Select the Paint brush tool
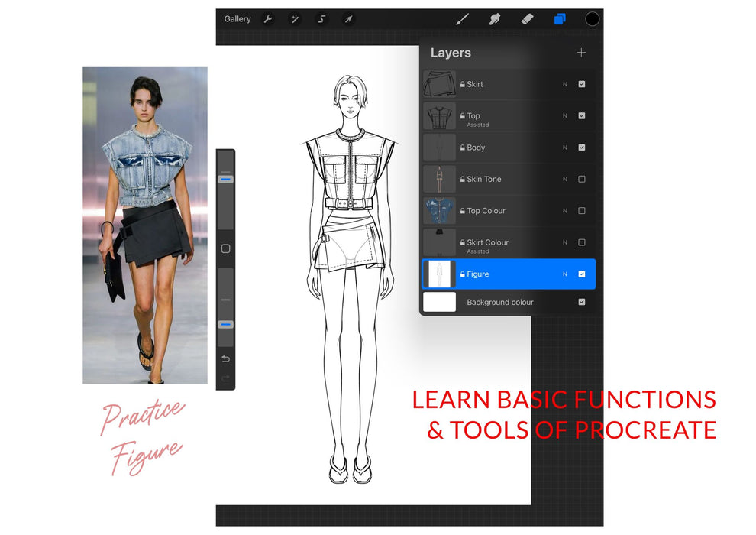 [x=463, y=19]
